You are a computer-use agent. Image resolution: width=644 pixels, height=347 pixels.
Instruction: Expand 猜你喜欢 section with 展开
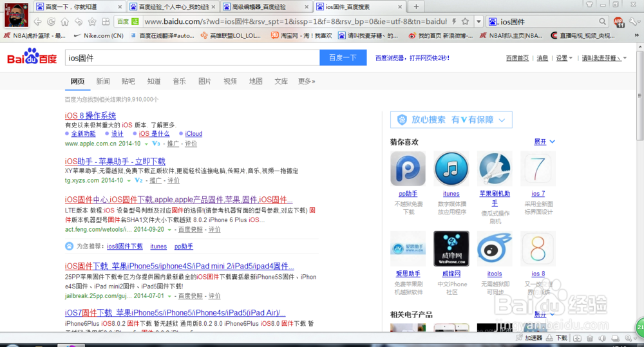[544, 142]
